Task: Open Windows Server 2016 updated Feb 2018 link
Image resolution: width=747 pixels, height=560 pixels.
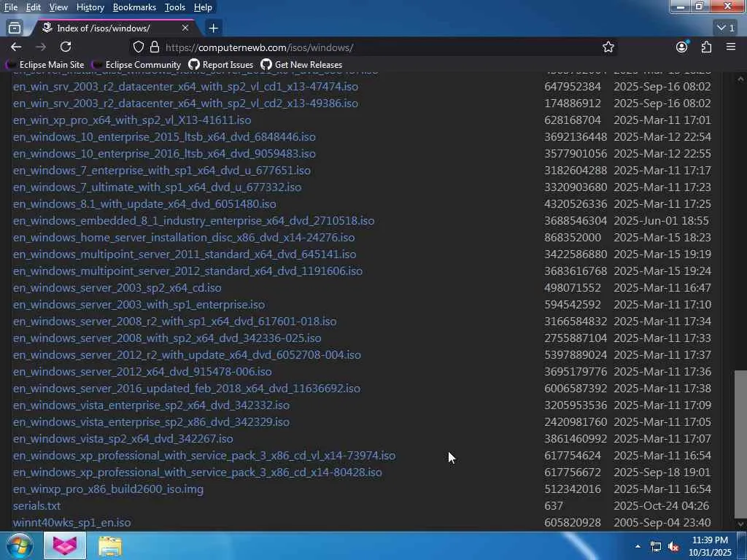Action: (x=186, y=389)
